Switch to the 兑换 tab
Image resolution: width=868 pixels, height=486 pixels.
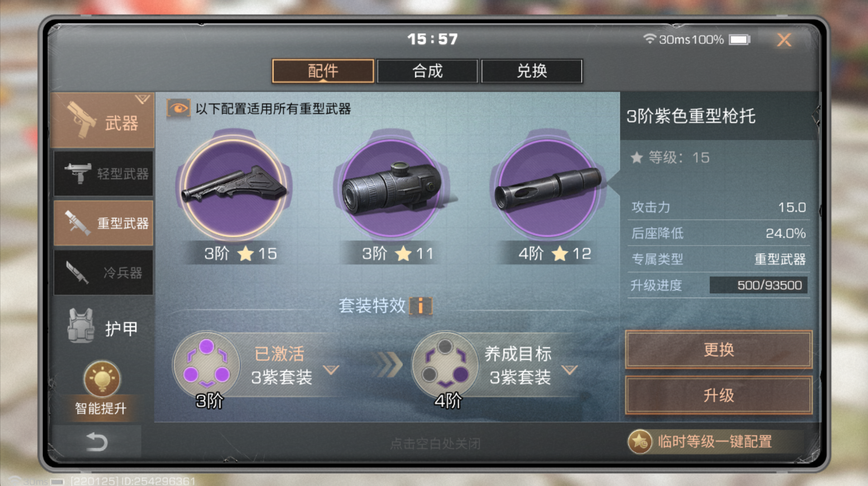(x=532, y=71)
